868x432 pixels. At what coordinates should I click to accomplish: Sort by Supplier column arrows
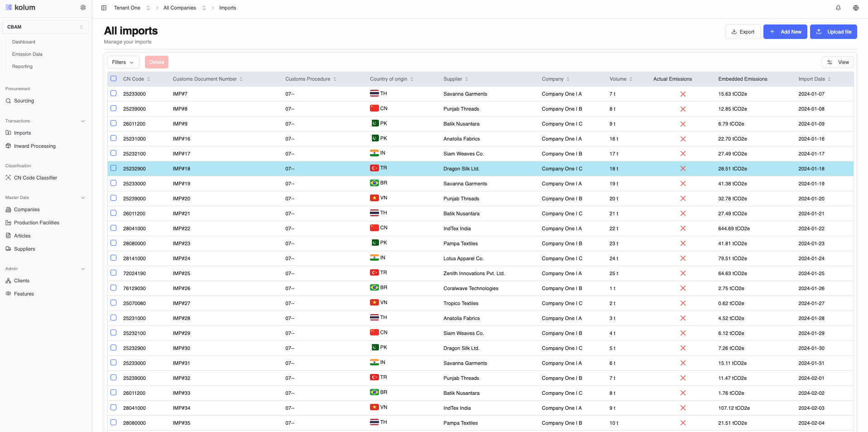click(x=466, y=79)
